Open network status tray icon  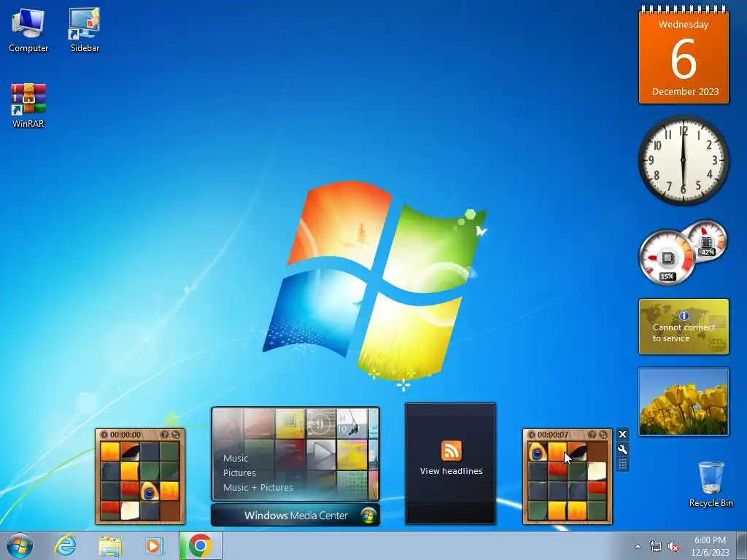click(x=656, y=546)
